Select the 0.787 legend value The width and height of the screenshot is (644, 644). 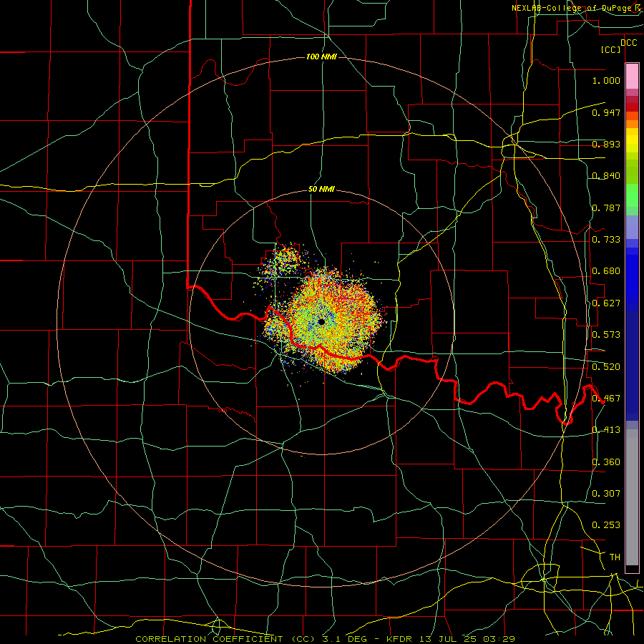(606, 208)
